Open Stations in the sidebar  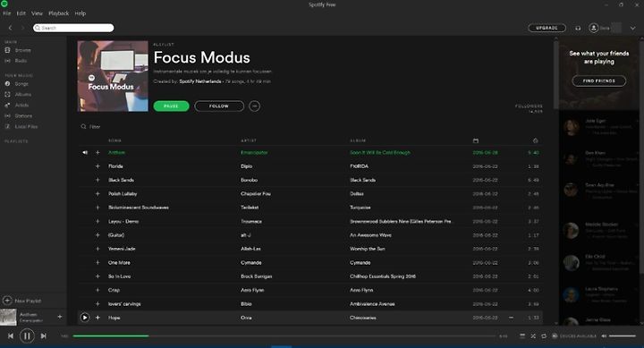tap(23, 116)
